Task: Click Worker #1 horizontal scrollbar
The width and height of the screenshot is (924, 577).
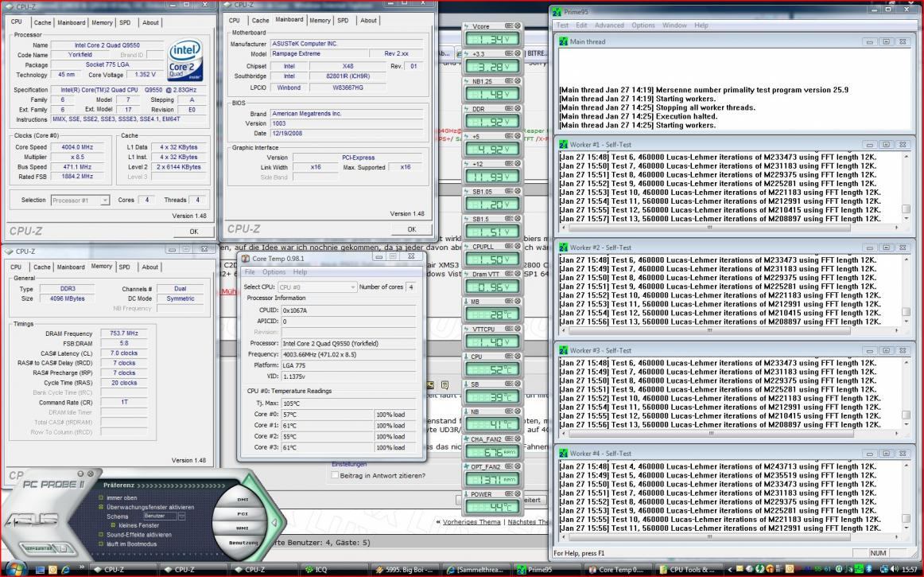Action: (x=729, y=228)
